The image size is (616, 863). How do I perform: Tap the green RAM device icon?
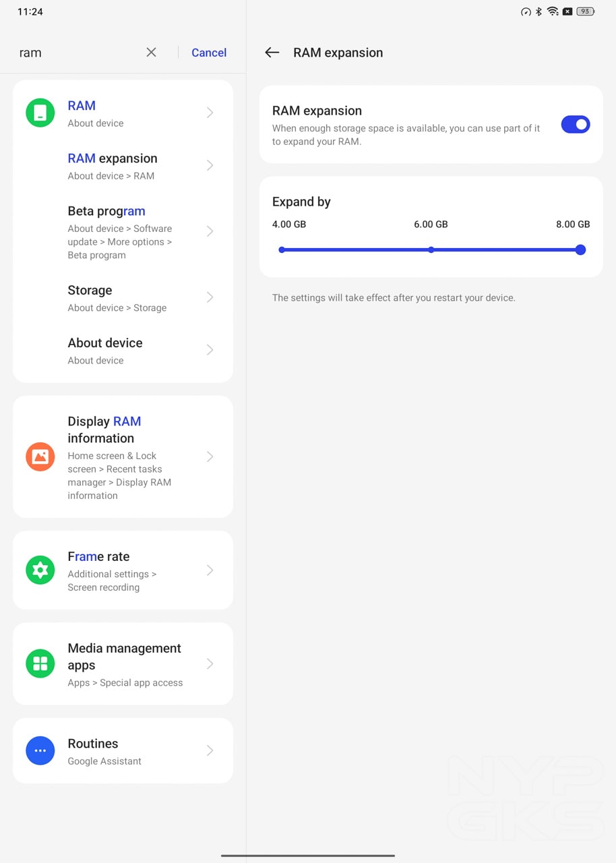tap(40, 113)
